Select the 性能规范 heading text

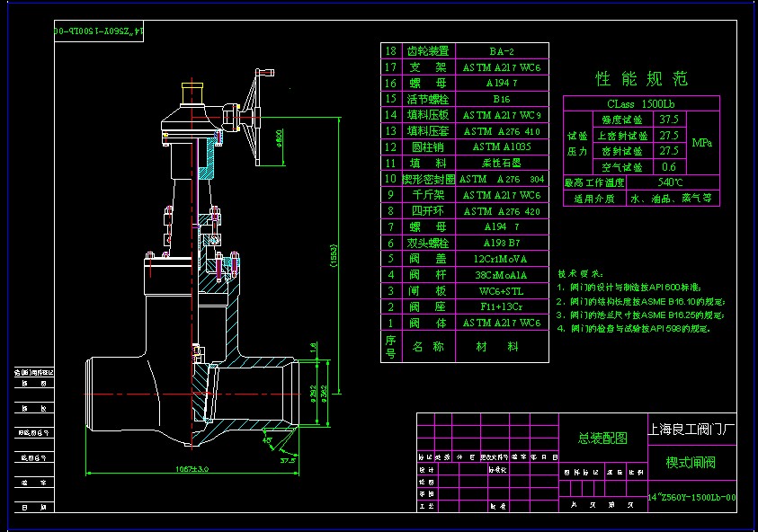click(x=642, y=79)
